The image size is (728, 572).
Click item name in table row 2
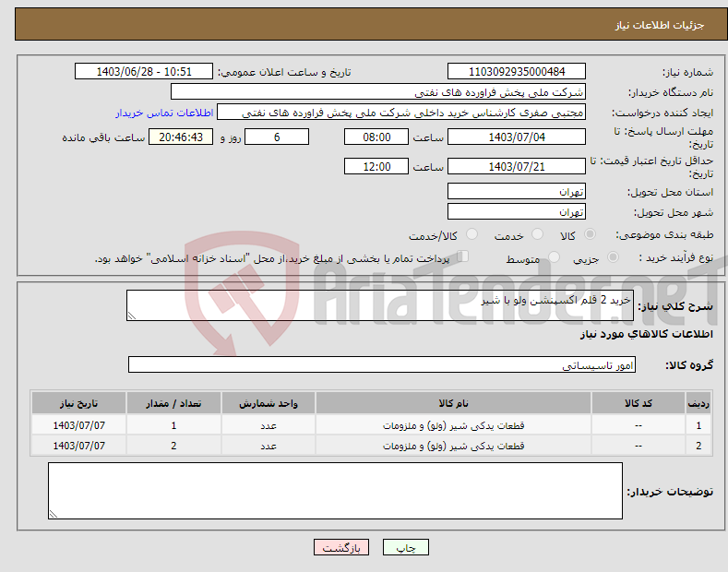point(453,446)
